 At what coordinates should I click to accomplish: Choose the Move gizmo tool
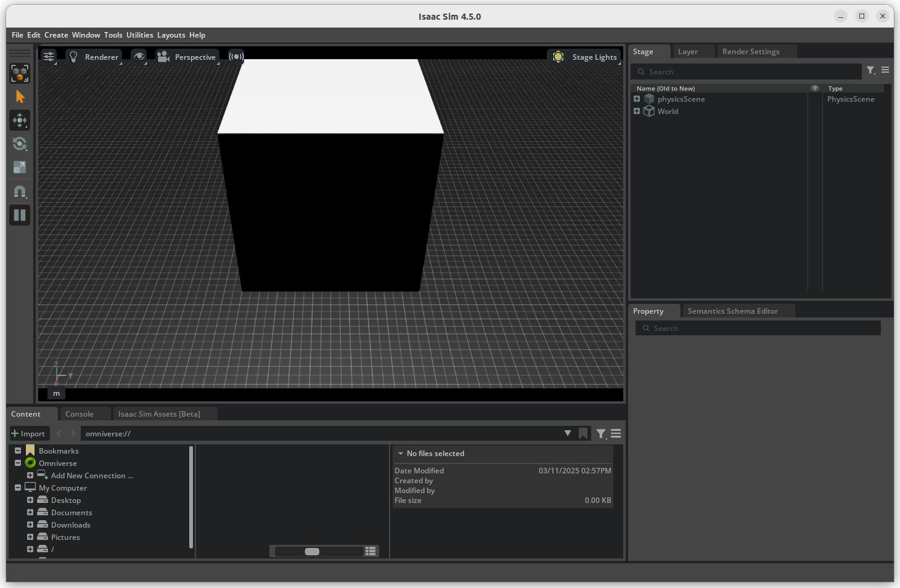click(x=20, y=120)
